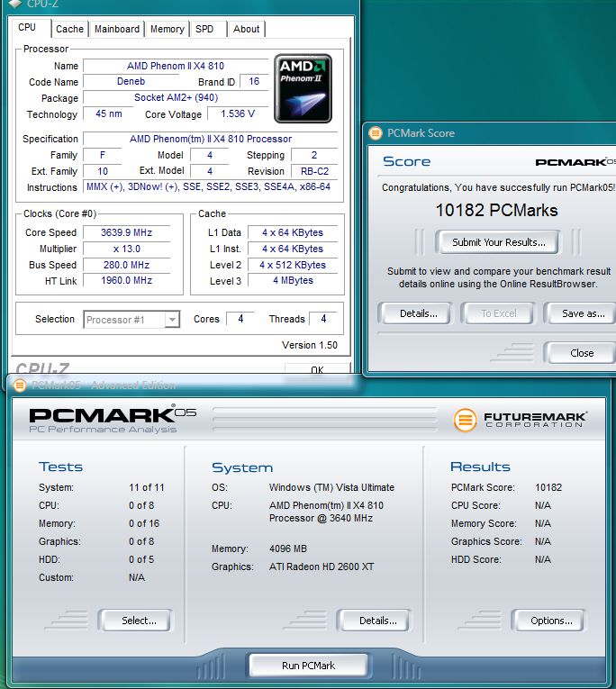Open the Processor #1 selection dropdown
This screenshot has height=689, width=616.
click(x=131, y=320)
